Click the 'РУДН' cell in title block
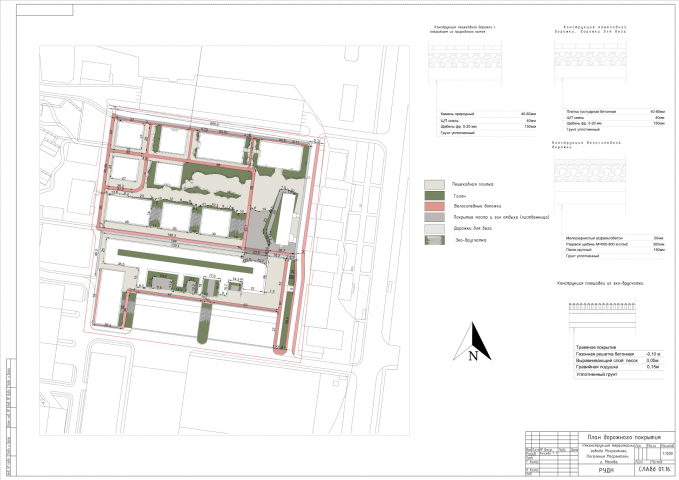The image size is (679, 480). 606,470
